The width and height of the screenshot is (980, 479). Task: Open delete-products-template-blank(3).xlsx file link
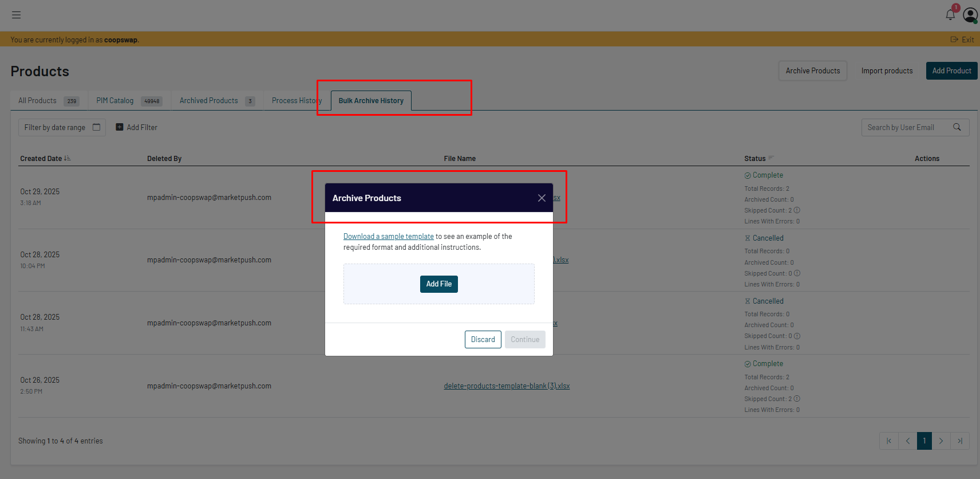click(x=507, y=386)
